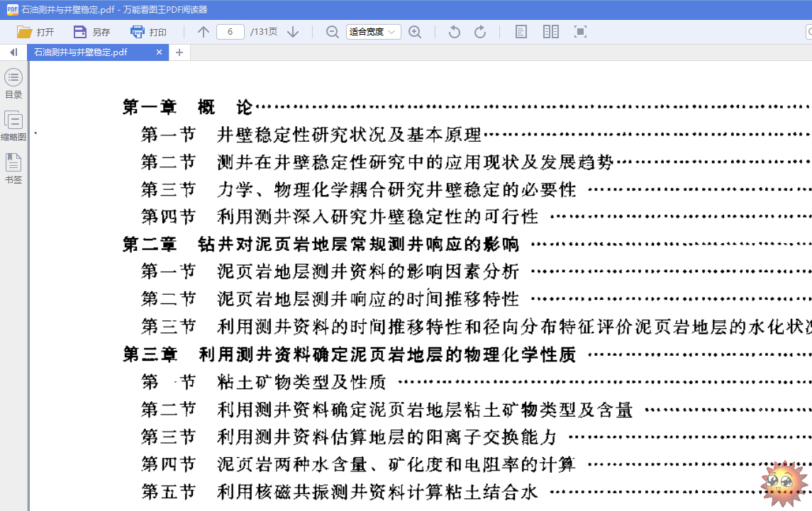Click the 打印 (Print) button
Viewport: 812px width, 511px height.
149,32
